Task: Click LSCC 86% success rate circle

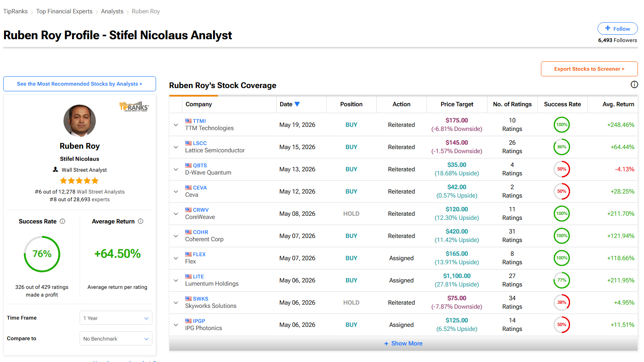Action: pyautogui.click(x=562, y=147)
